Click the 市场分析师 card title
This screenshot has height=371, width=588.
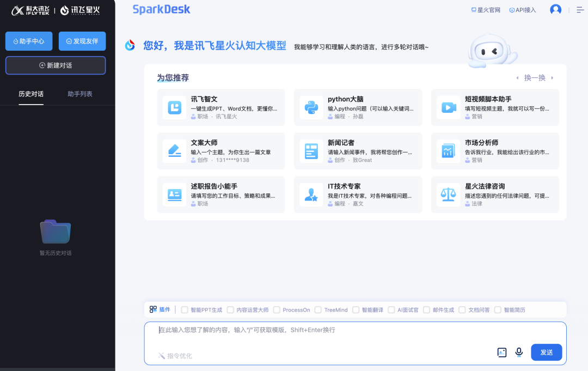pos(481,143)
